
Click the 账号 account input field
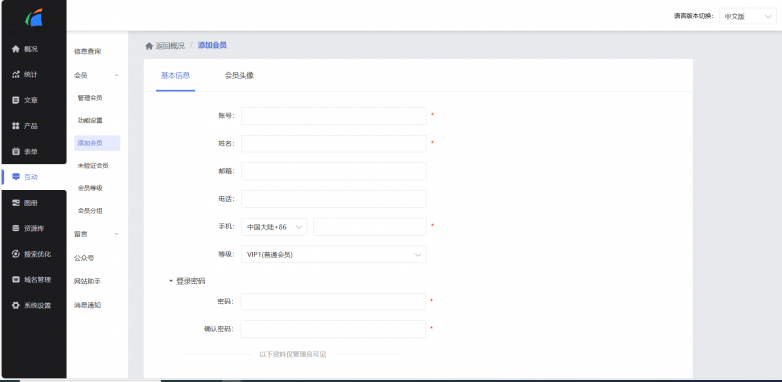[334, 116]
